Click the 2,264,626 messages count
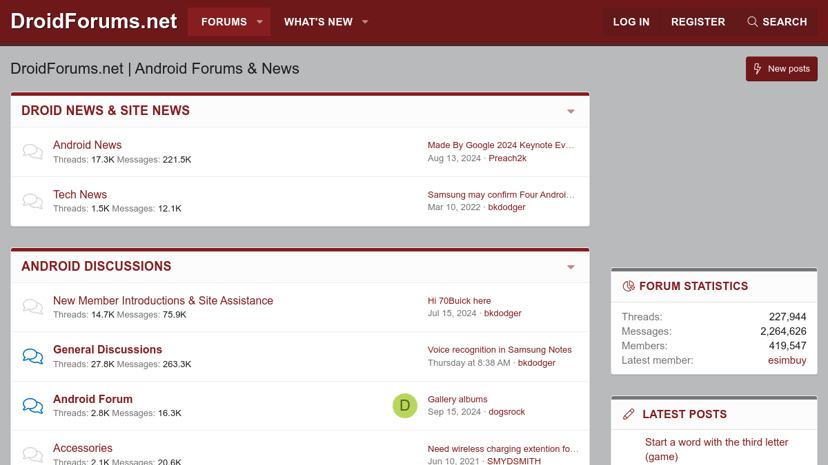The height and width of the screenshot is (465, 828). [783, 331]
